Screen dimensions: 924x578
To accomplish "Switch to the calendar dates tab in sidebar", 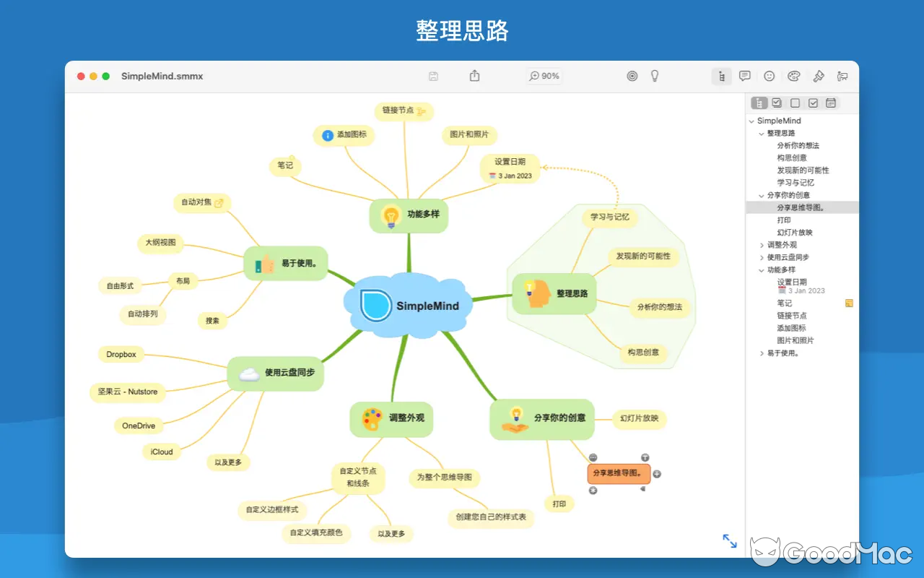I will pyautogui.click(x=830, y=103).
